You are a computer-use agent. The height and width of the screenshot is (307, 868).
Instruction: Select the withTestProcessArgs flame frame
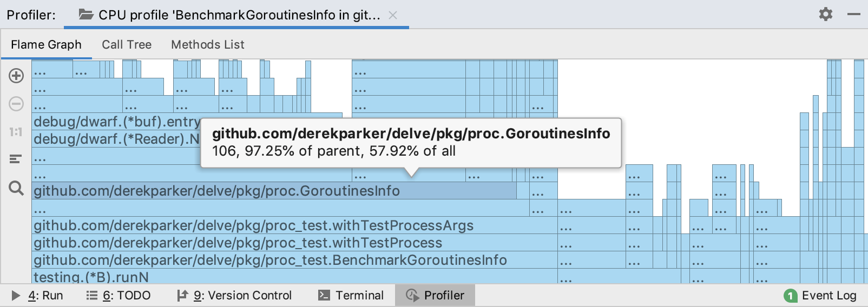click(x=253, y=225)
